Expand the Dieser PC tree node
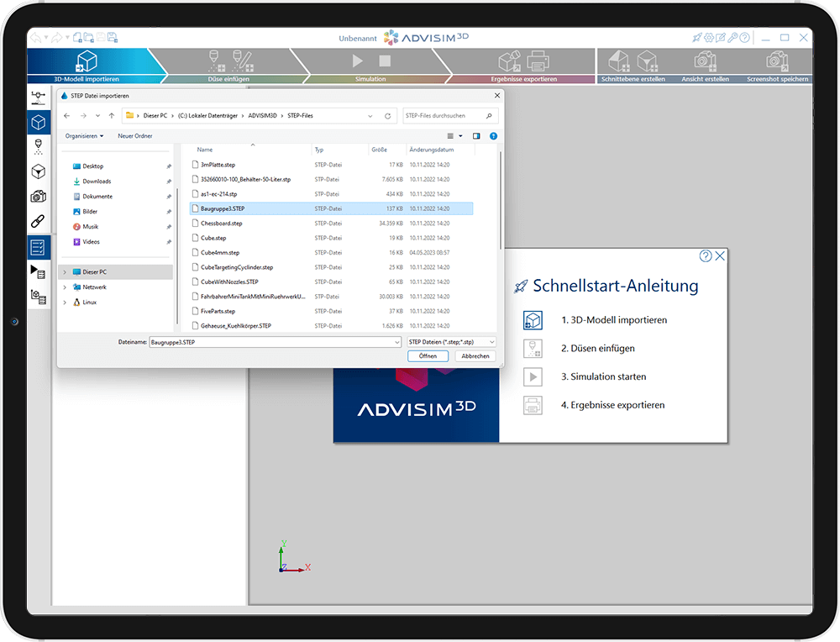This screenshot has width=840, height=642. pyautogui.click(x=65, y=272)
